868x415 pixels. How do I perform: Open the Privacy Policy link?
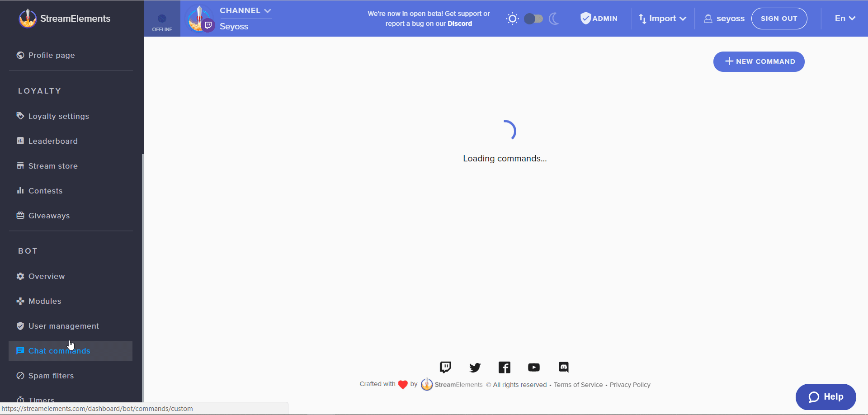pyautogui.click(x=630, y=385)
